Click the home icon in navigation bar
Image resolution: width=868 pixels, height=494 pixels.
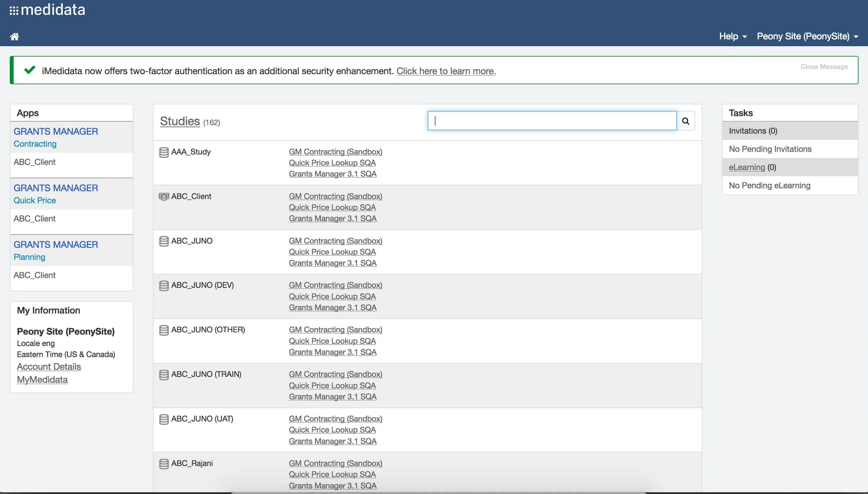14,36
